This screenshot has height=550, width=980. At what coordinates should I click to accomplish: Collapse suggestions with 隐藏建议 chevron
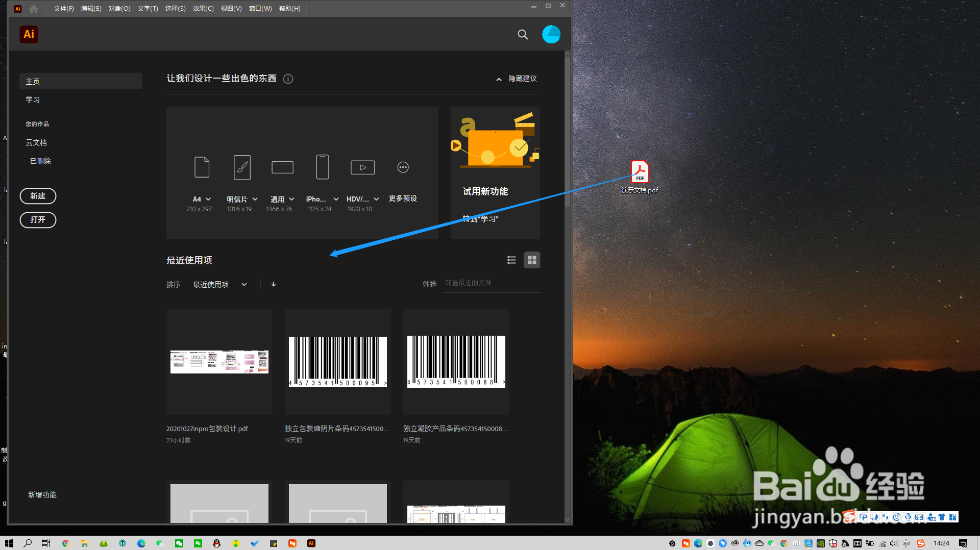(499, 79)
